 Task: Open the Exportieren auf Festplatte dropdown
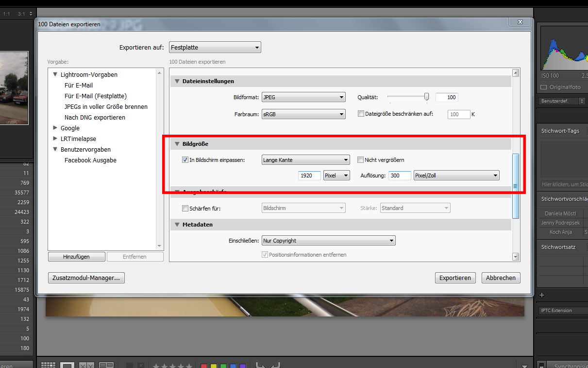[x=215, y=47]
